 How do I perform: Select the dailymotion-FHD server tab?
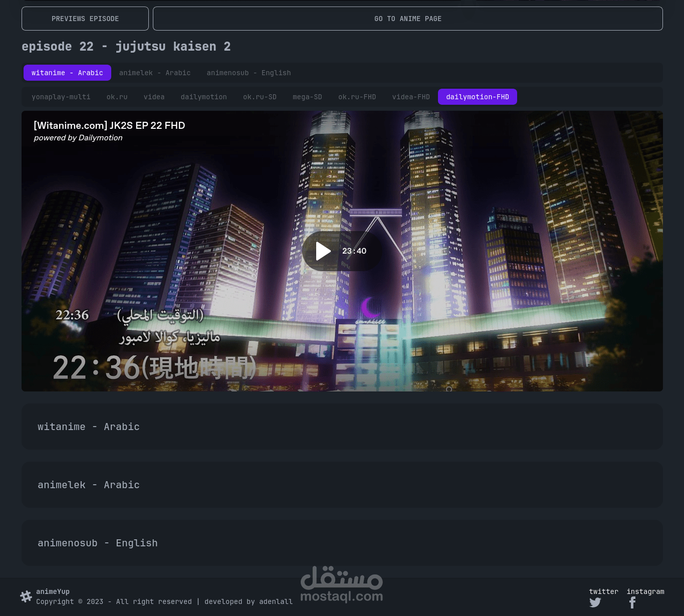478,97
